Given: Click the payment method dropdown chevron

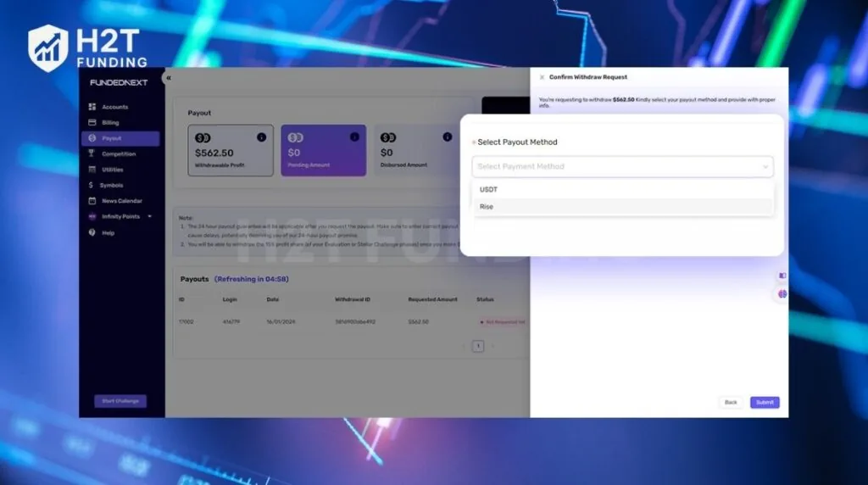Looking at the screenshot, I should [765, 167].
